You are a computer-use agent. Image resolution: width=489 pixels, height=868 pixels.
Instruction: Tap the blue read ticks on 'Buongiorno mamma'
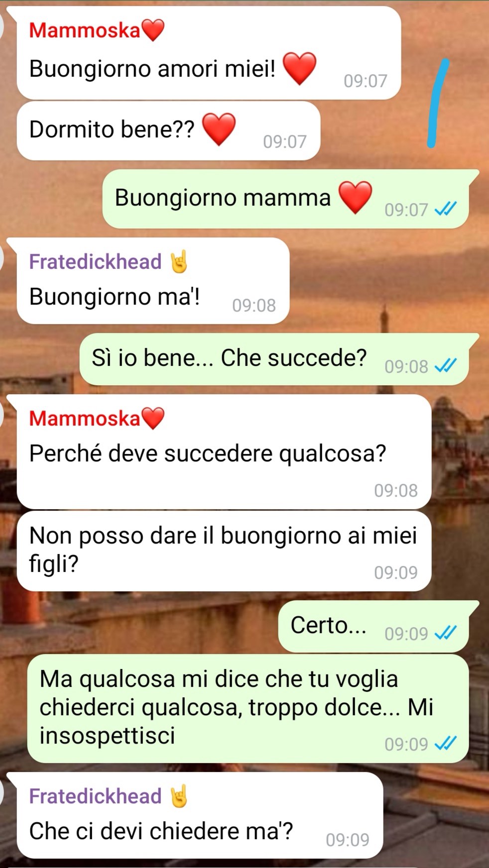[x=445, y=210]
